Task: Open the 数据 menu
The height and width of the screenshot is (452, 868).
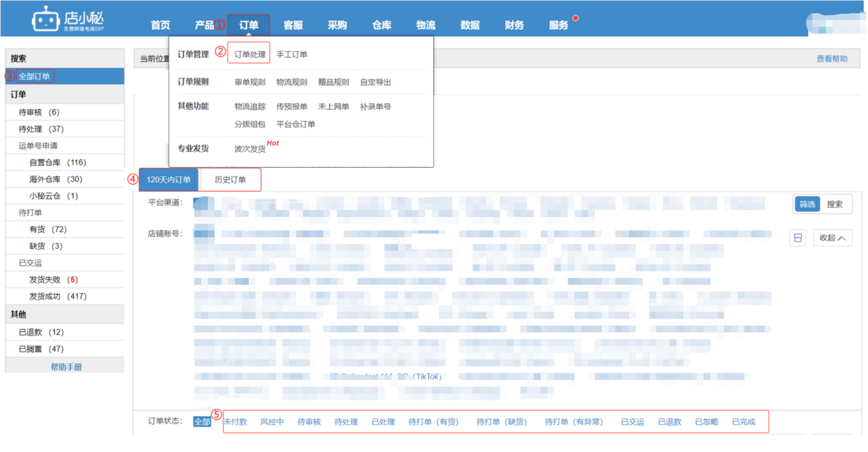Action: 470,25
